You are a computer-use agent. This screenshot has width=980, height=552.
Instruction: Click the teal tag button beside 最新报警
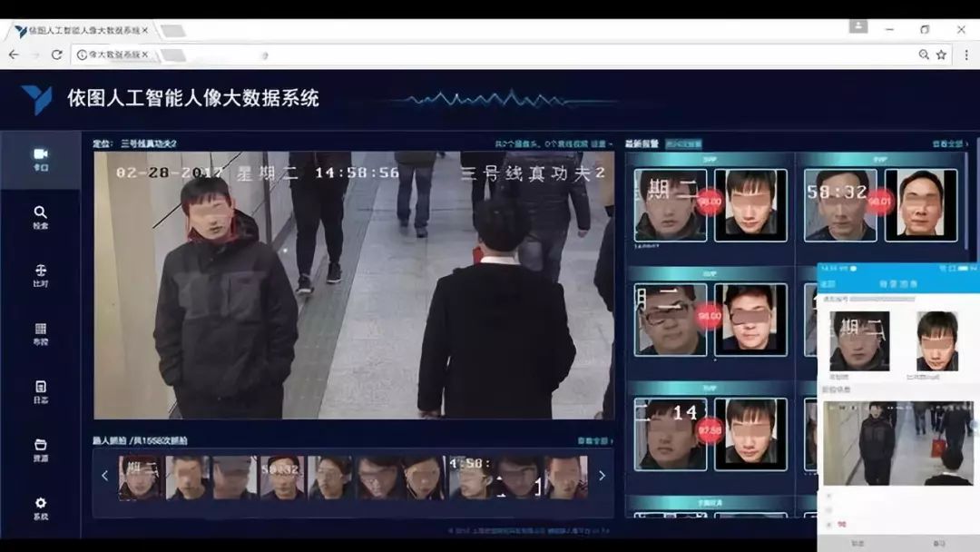pyautogui.click(x=683, y=143)
